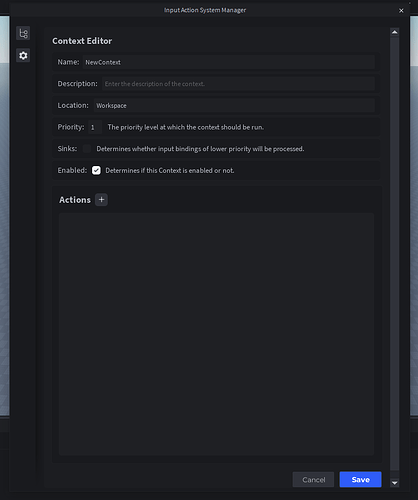
Task: Click the scrollbar up arrow
Action: click(395, 32)
